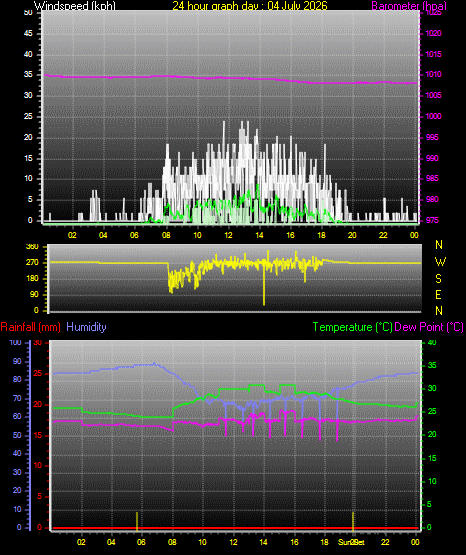Screen dimensions: 466x555
Task: Click the "Windspeed (kph)" chart title
Action: [75, 6]
